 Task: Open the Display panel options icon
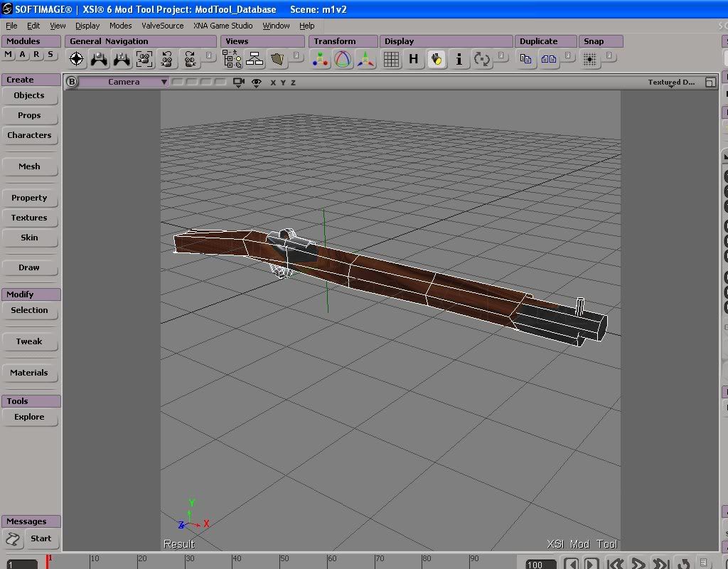[x=501, y=55]
